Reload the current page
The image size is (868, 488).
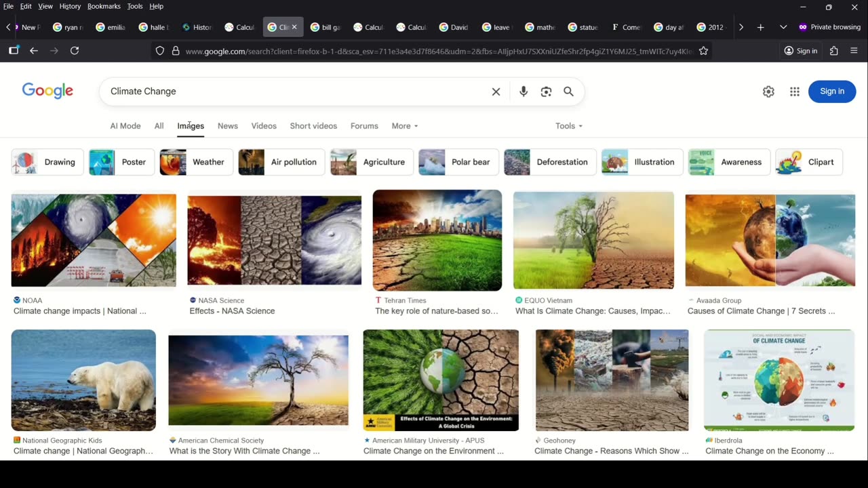tap(75, 51)
